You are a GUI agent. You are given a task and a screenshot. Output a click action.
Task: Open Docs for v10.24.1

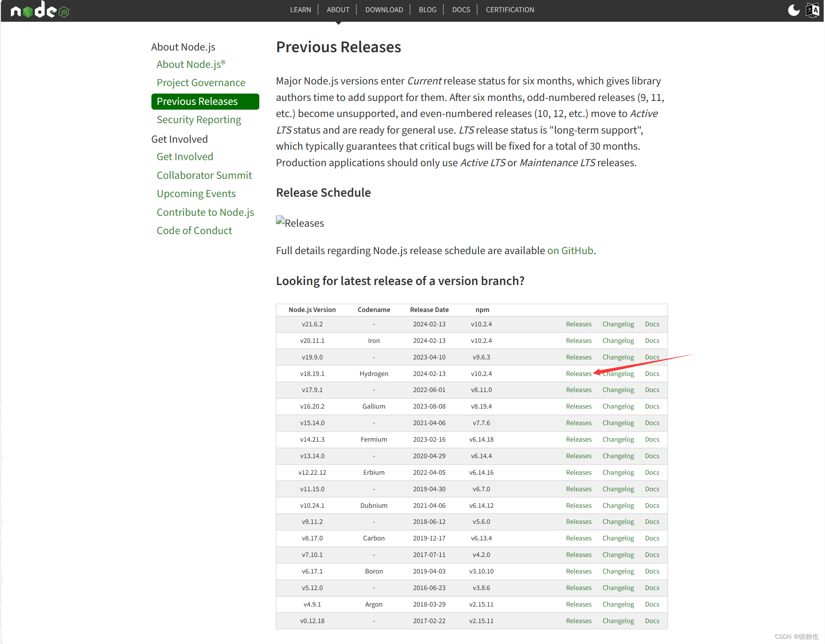point(652,506)
